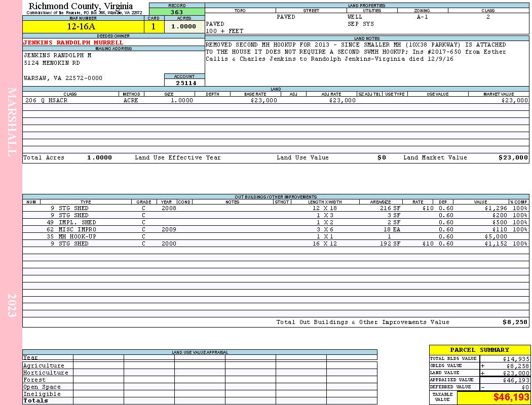Image resolution: width=532 pixels, height=405 pixels.
Task: Click total outbuildings value $8,258
Action: pyautogui.click(x=515, y=322)
